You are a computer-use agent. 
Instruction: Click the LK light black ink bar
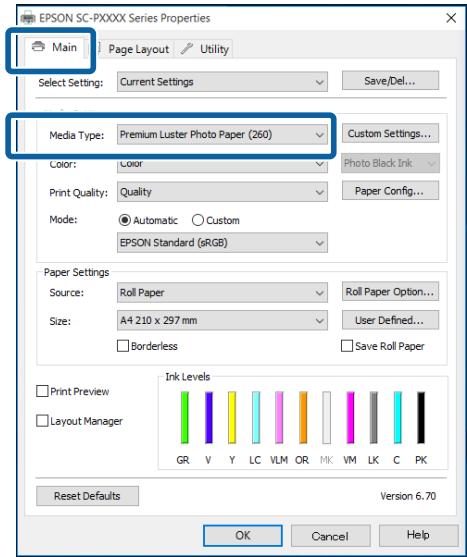point(374,417)
